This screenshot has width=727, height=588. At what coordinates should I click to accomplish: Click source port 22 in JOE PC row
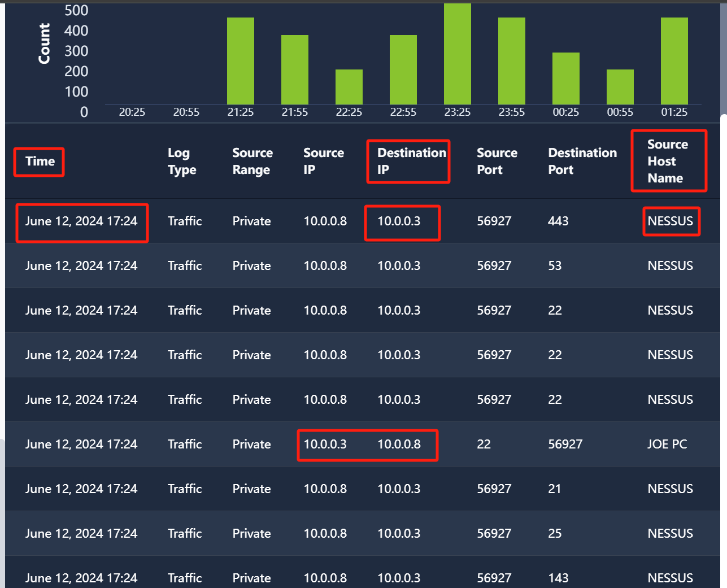coord(484,445)
